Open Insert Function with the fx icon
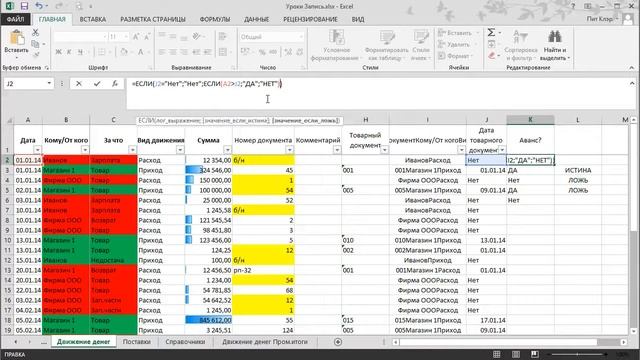The width and height of the screenshot is (640, 360). click(115, 84)
